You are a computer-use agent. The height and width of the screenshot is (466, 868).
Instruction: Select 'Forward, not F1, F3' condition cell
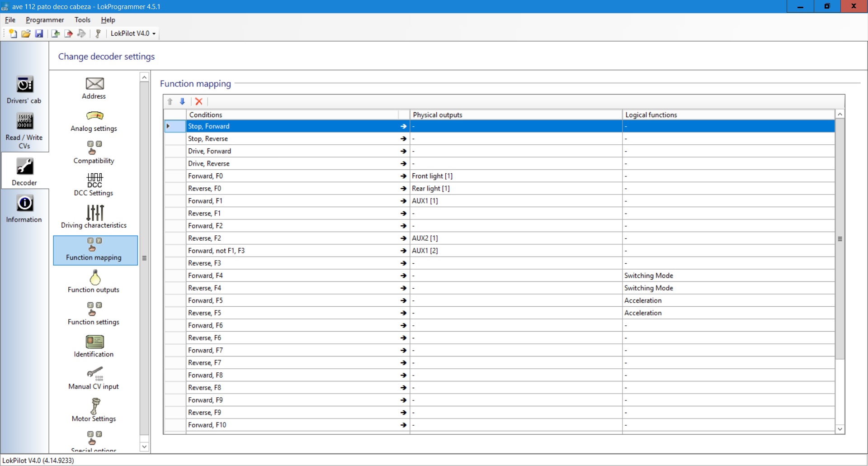tap(292, 251)
